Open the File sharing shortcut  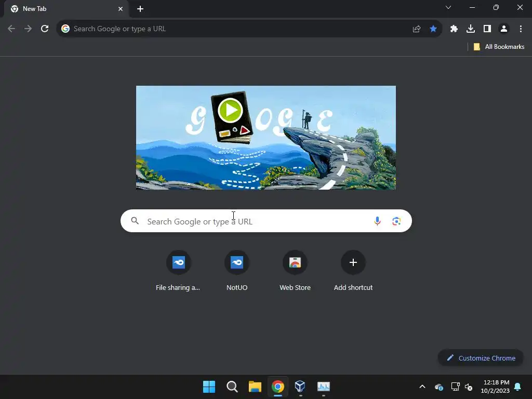coord(178,271)
